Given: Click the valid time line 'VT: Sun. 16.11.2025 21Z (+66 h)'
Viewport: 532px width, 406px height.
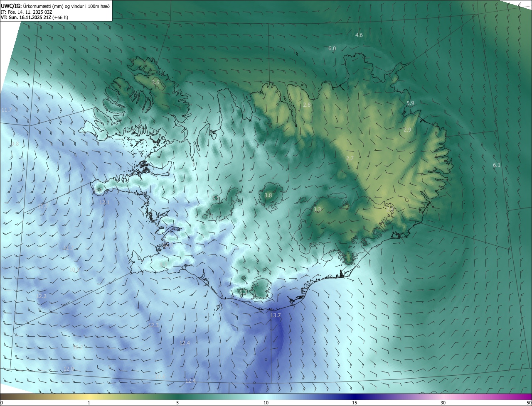Looking at the screenshot, I should [x=34, y=17].
